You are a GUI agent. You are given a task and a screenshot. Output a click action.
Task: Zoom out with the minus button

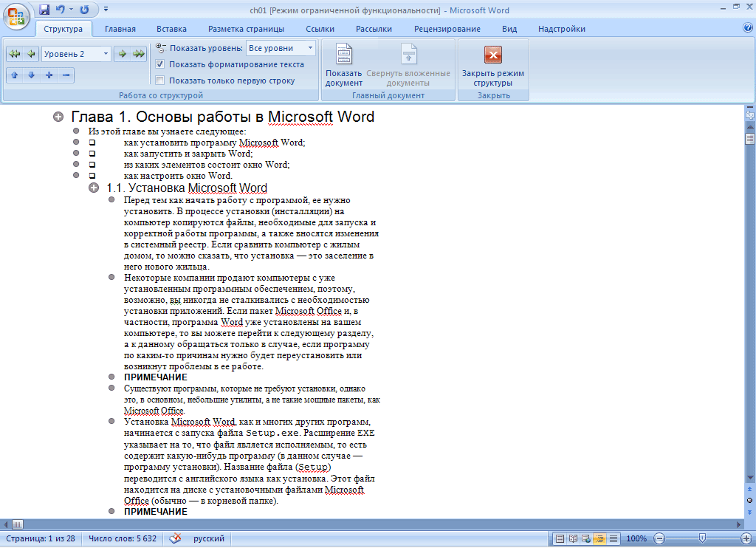[x=659, y=538]
